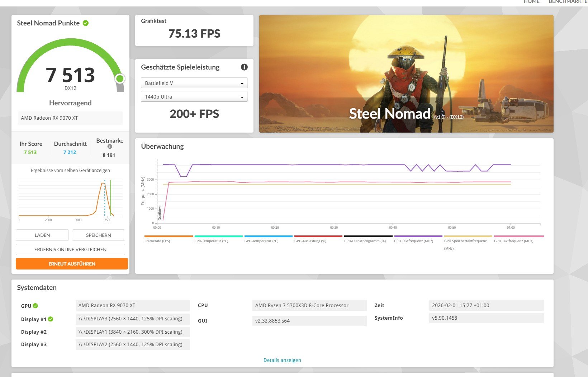The image size is (588, 377).
Task: Click the Bestmarke value 8 191
Action: tap(109, 155)
